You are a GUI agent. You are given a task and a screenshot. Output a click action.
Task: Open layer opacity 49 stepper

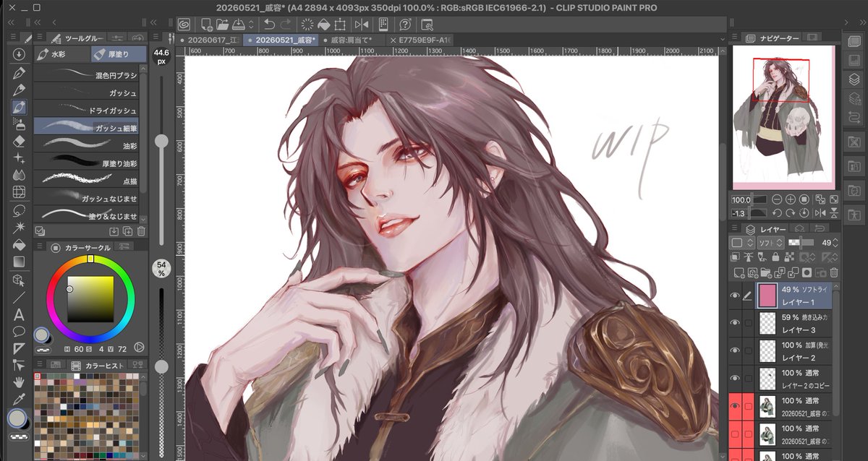point(836,242)
